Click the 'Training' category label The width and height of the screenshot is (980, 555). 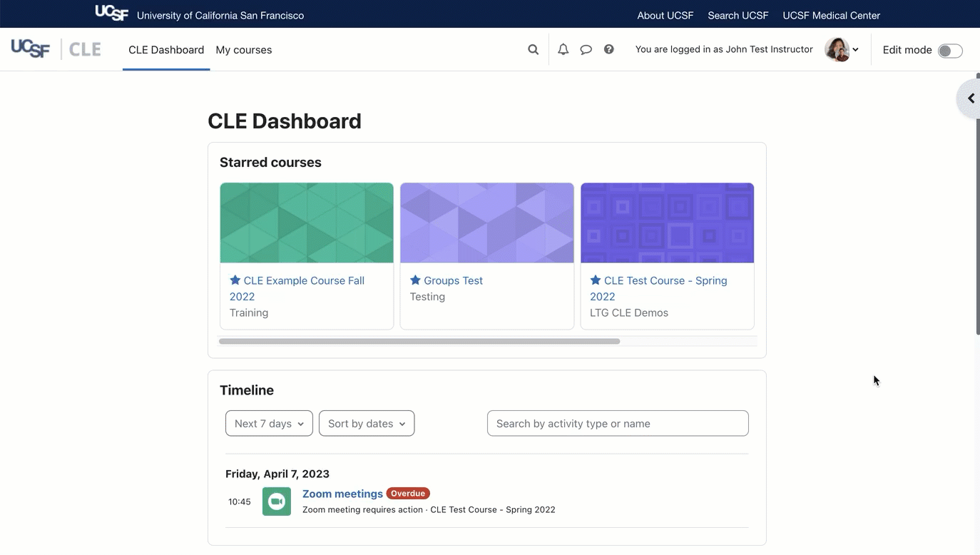249,312
